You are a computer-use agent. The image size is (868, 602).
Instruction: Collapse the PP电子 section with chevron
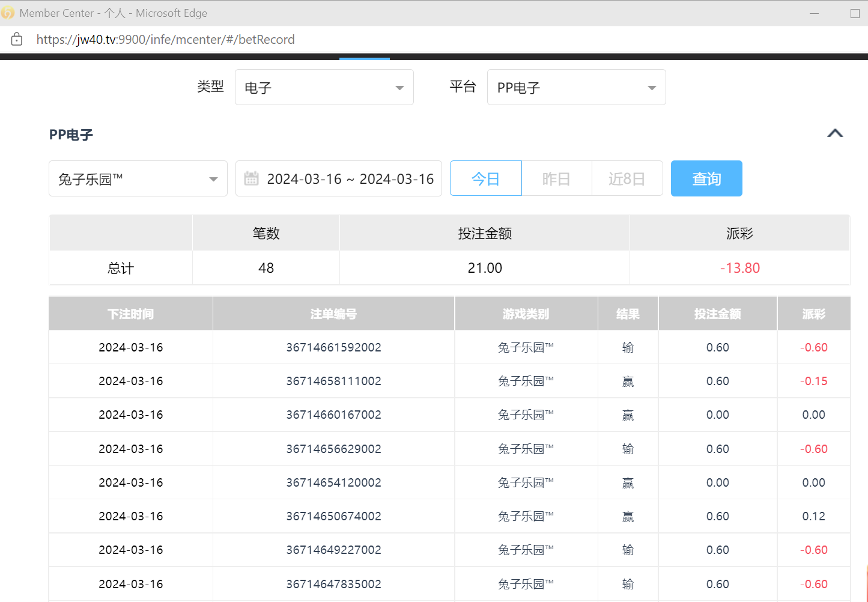click(x=835, y=133)
